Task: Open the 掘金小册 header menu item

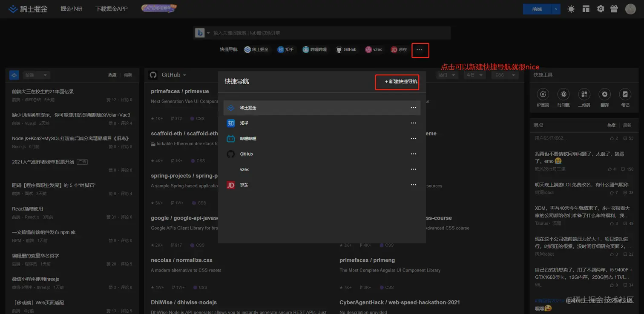Action: [72, 9]
